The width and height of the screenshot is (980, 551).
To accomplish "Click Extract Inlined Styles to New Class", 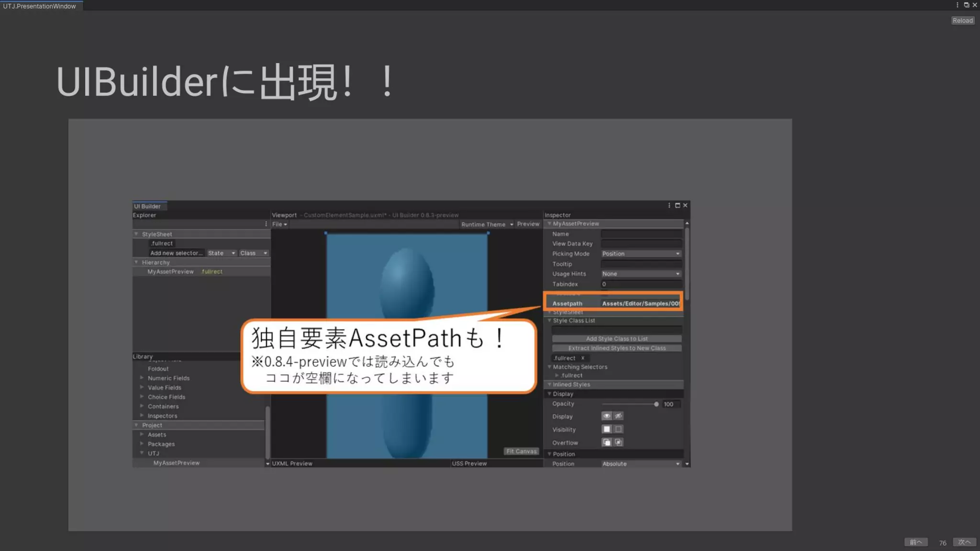I will [617, 348].
